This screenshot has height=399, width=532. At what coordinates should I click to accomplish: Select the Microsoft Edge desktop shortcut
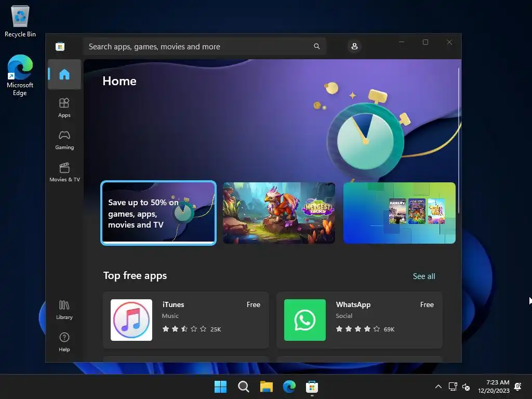tap(20, 75)
